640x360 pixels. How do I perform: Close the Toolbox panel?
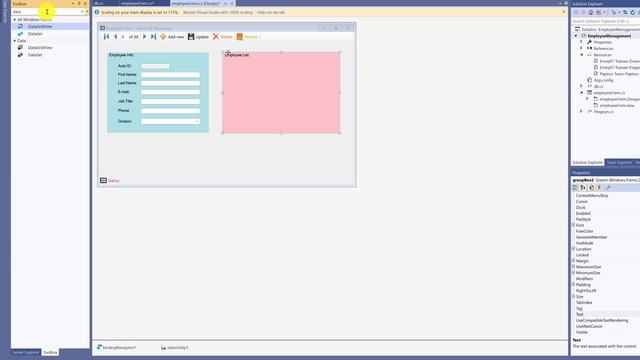[x=85, y=4]
